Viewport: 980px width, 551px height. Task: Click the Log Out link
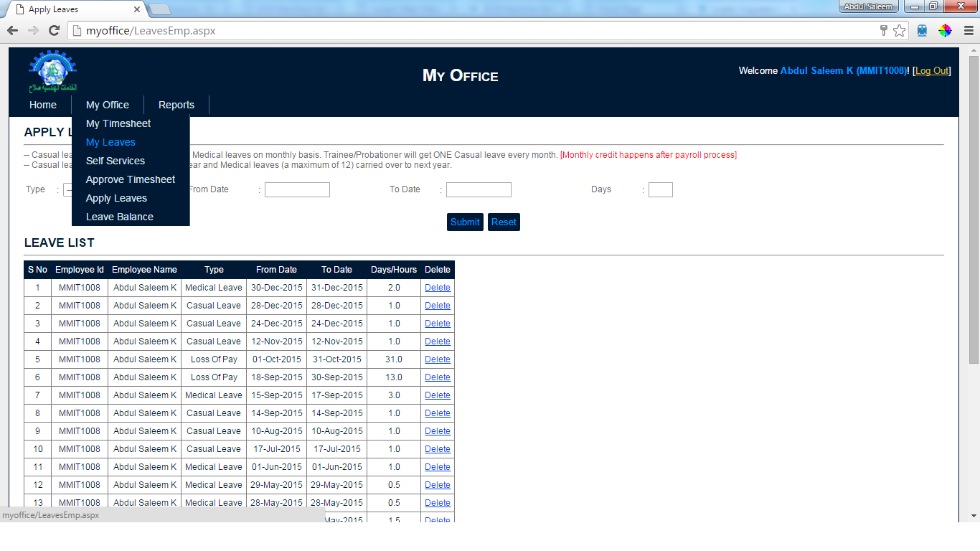pos(932,70)
